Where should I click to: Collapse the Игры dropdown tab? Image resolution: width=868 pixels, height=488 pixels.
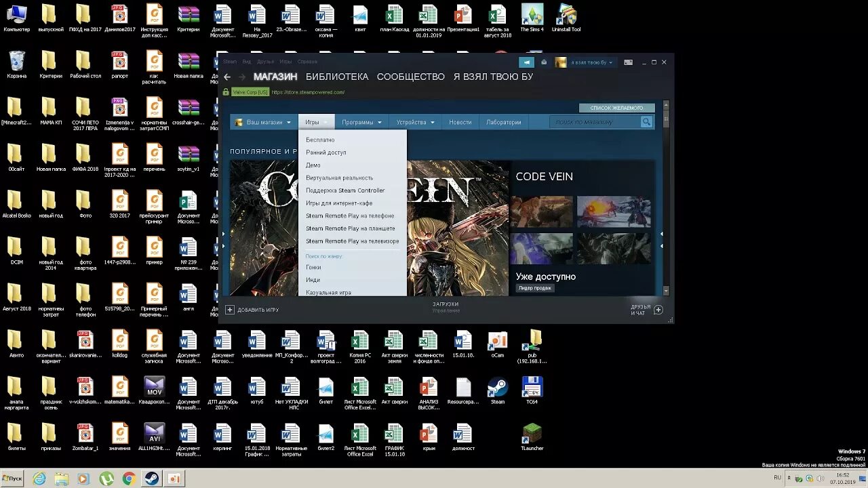click(x=317, y=122)
